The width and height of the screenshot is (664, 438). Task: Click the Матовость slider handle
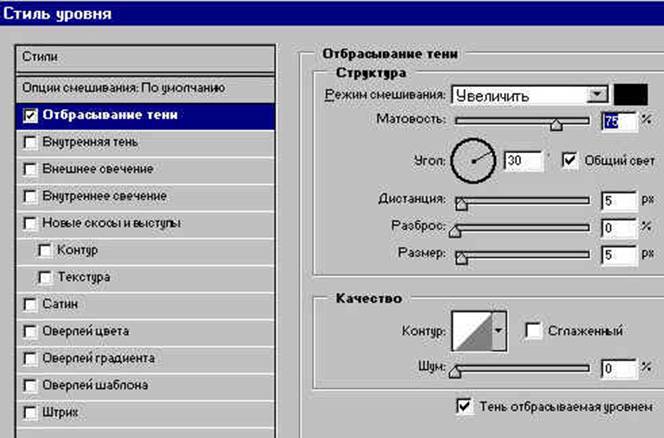click(x=556, y=124)
